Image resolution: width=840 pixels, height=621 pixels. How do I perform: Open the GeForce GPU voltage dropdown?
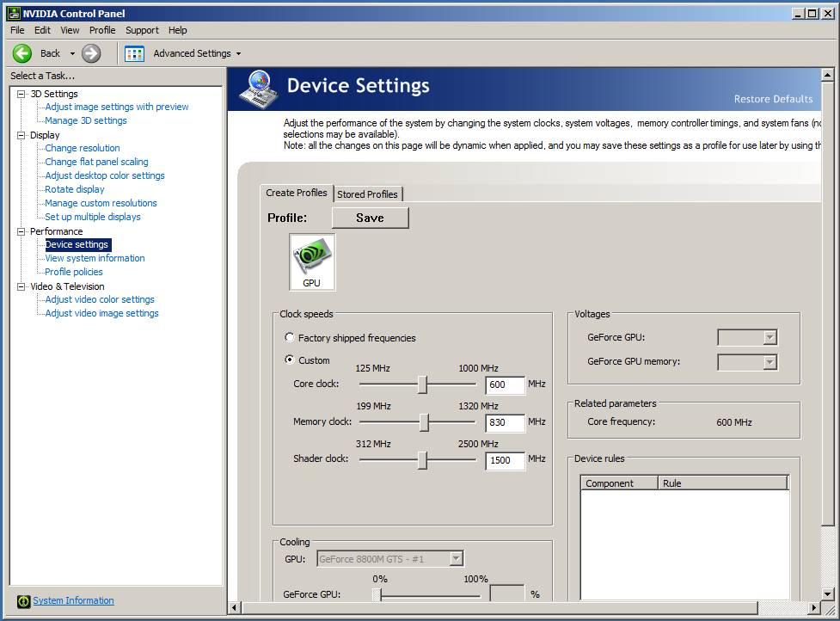(x=769, y=337)
